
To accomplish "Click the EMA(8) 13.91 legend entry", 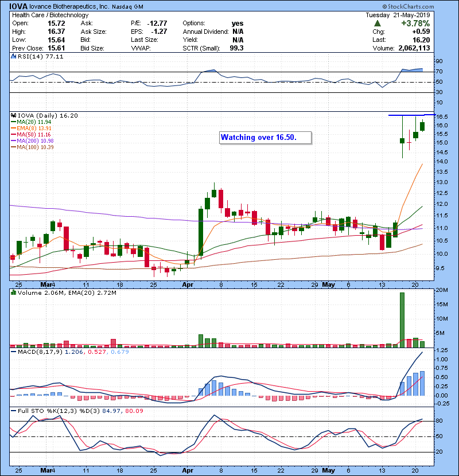I will (x=32, y=128).
